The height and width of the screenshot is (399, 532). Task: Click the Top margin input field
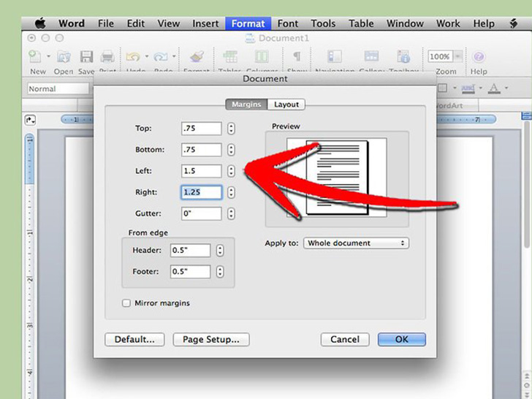[202, 129]
